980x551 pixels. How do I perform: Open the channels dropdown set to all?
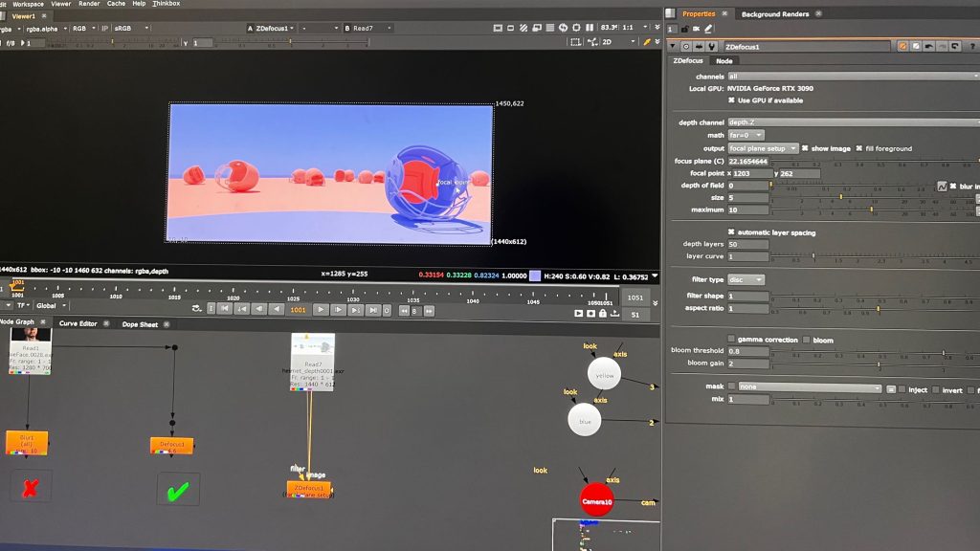coord(853,77)
